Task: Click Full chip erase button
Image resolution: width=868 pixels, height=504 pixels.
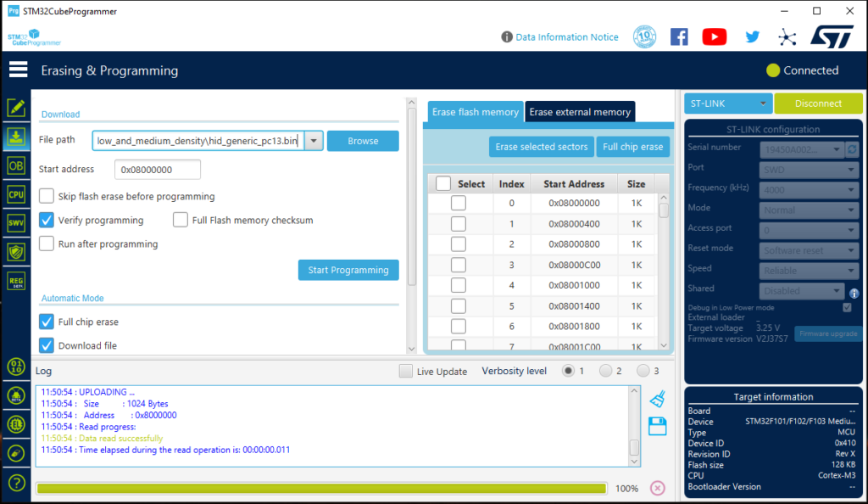Action: point(632,147)
